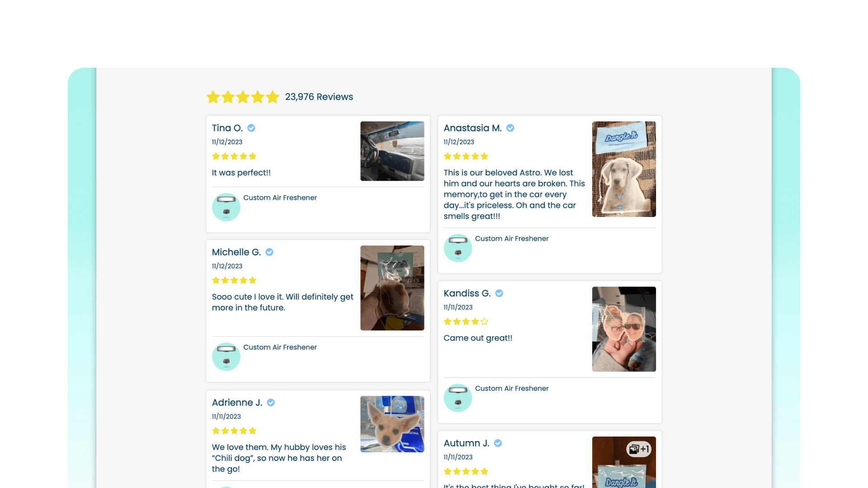The image size is (868, 488).
Task: Click Custom Air Freshener link in Tina O.'s review
Action: [280, 197]
